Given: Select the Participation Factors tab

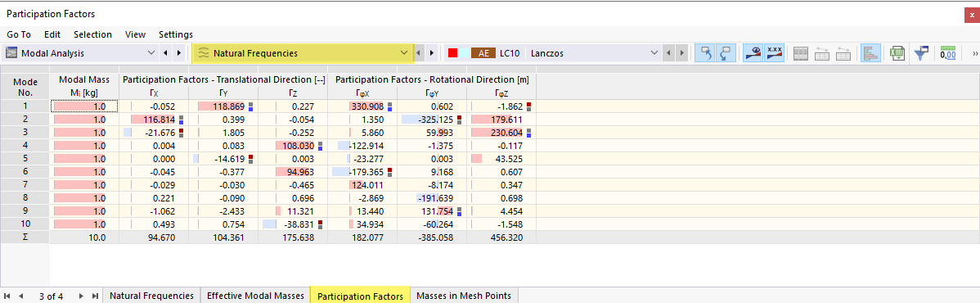Looking at the screenshot, I should 360,296.
